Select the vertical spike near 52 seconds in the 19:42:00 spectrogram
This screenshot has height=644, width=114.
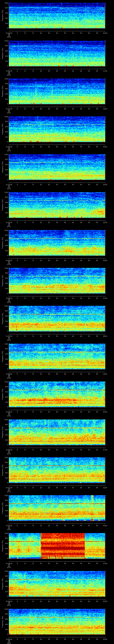tap(92, 508)
